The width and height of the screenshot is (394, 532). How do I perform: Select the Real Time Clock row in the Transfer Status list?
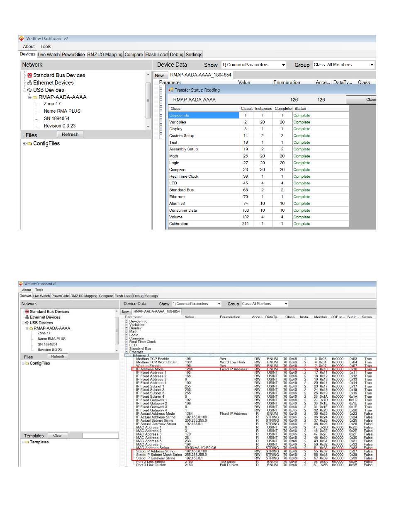click(x=258, y=177)
